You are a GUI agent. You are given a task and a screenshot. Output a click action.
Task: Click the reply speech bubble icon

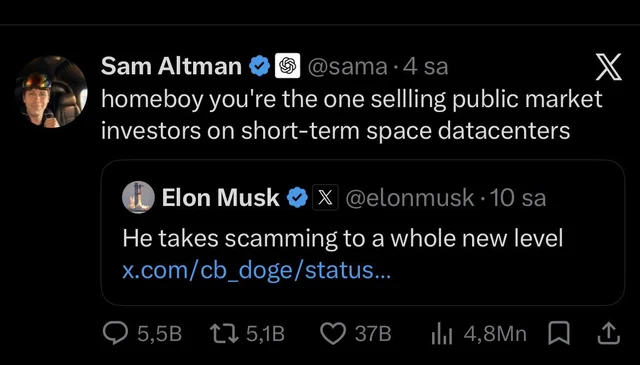point(116,334)
